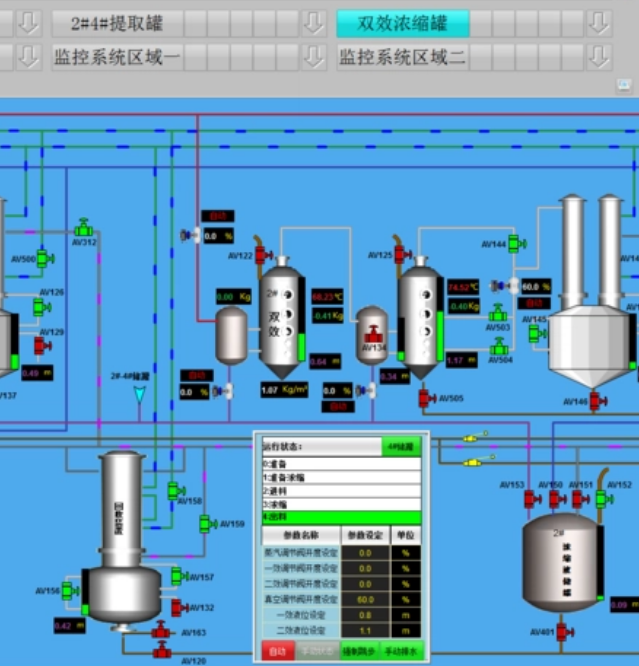639x666 pixels.
Task: Switch to the 2#4#提取罐 tab
Action: [x=118, y=23]
